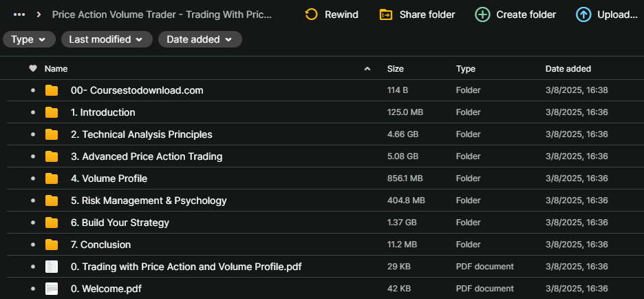Open the Date added filter dropdown
This screenshot has width=644, height=299.
click(x=200, y=39)
